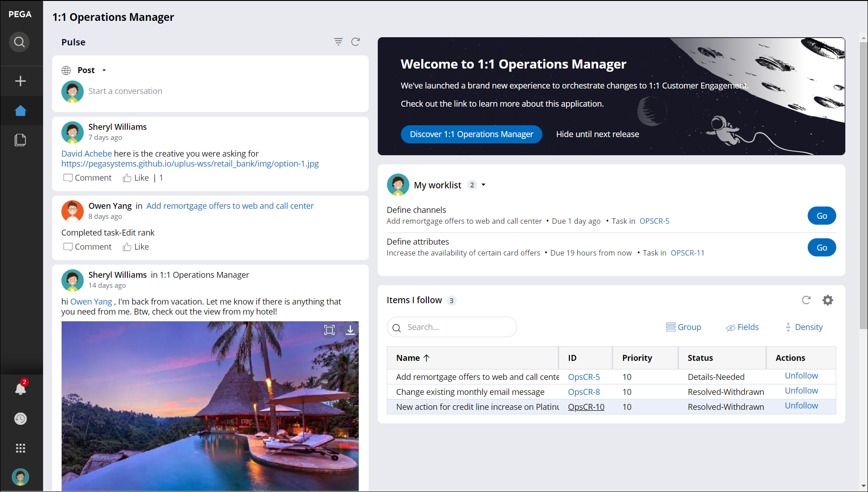The height and width of the screenshot is (492, 868).
Task: Go to the Home icon in the sidebar
Action: [x=20, y=111]
